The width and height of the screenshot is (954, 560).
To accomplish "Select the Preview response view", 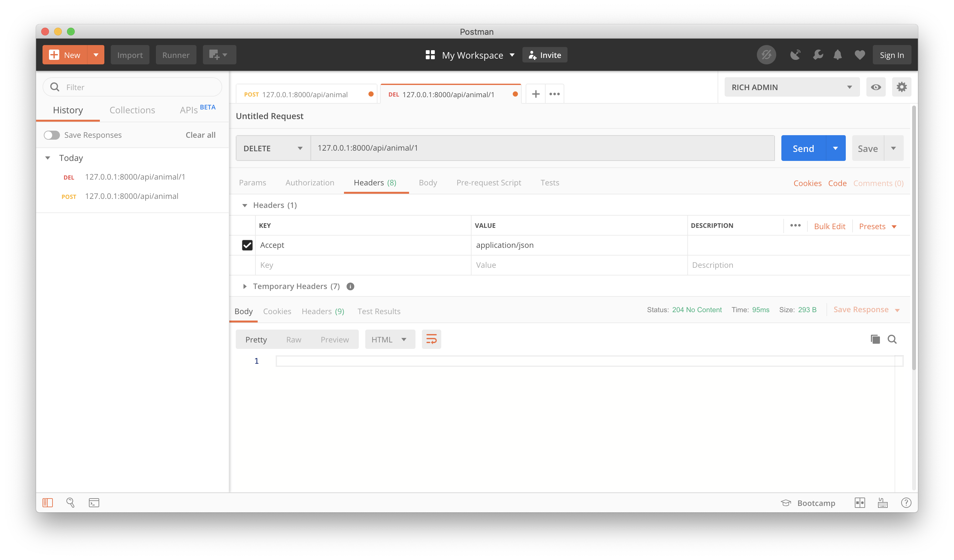I will [334, 340].
